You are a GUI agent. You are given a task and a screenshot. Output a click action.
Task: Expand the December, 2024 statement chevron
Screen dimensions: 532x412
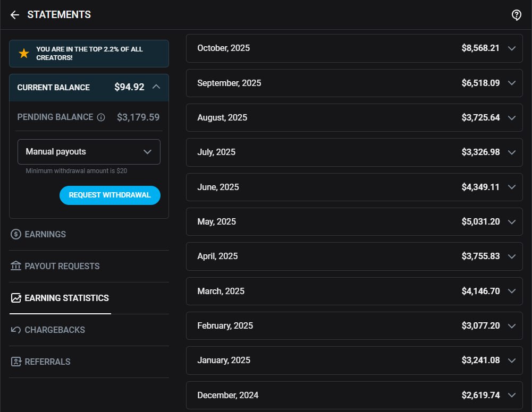pyautogui.click(x=512, y=395)
